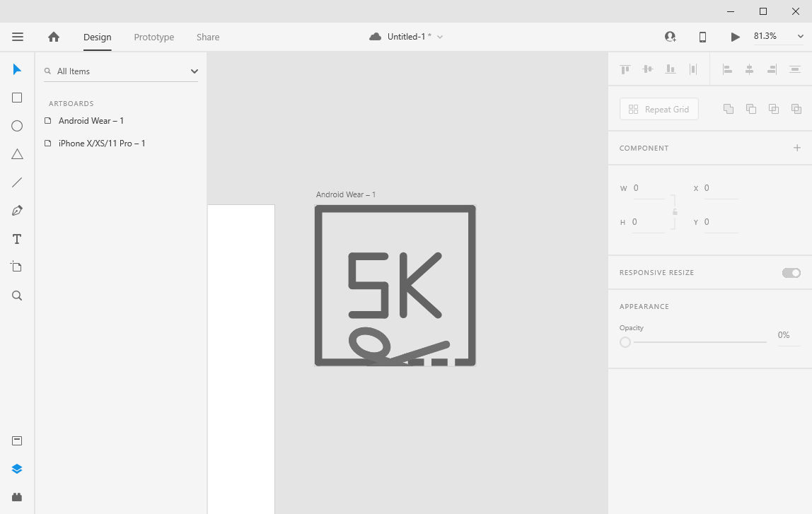Minimize the application window
This screenshot has width=812, height=514.
[731, 11]
